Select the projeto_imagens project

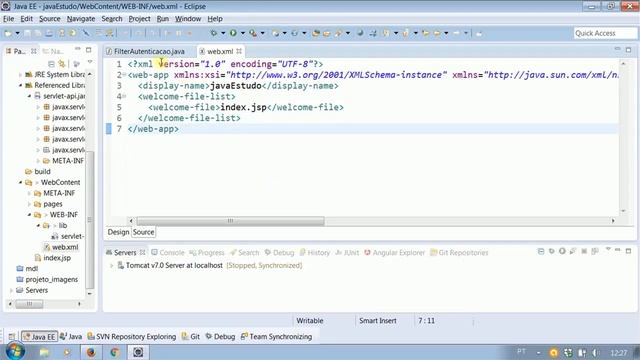point(47,280)
